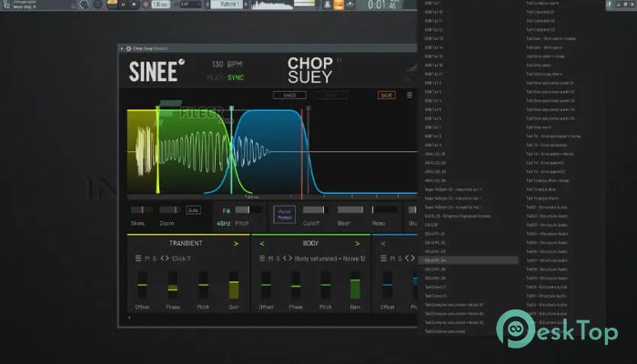637x364 pixels.
Task: Click the F# root note display
Action: [x=227, y=210]
